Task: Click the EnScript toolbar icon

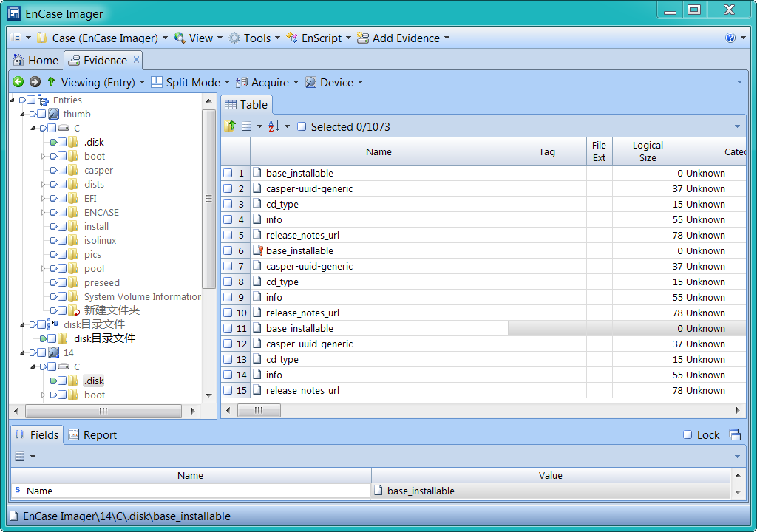Action: tap(292, 38)
